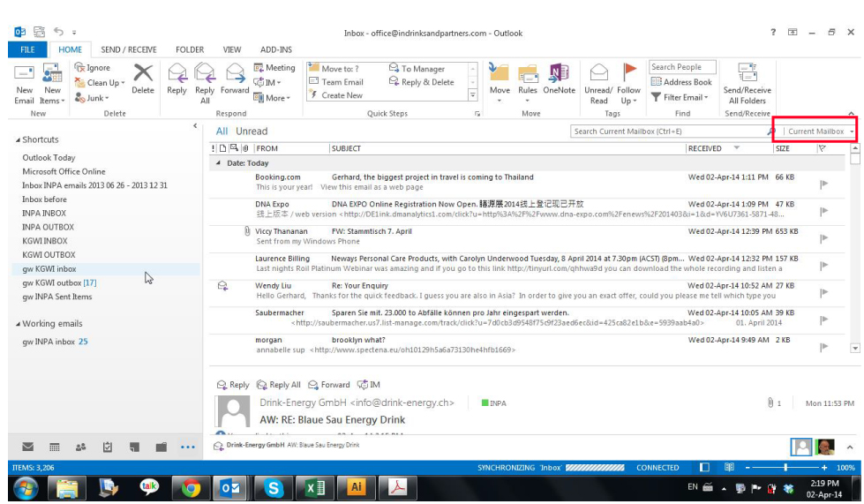Flag the Laurence Billing message

coord(823,266)
